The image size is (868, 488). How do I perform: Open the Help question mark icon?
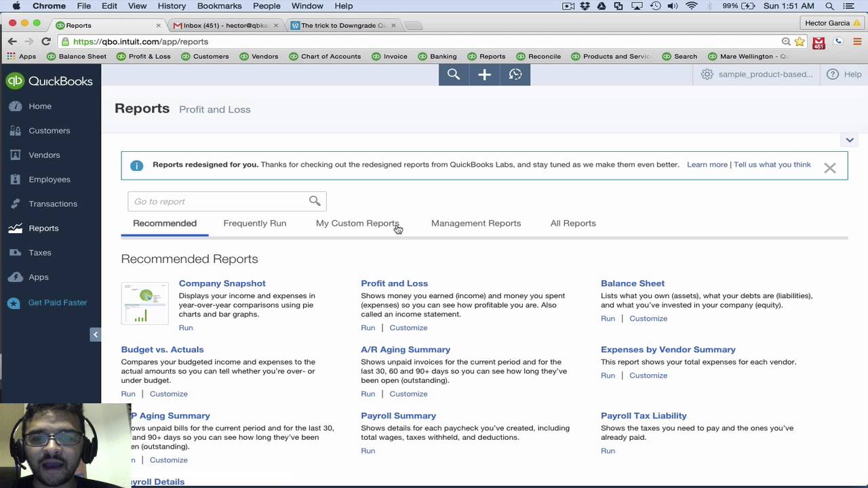coord(833,75)
